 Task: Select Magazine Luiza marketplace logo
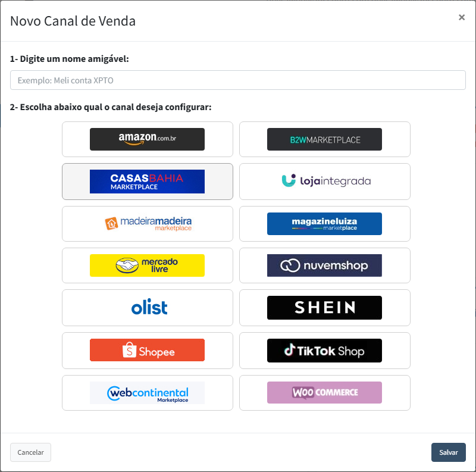coord(324,224)
